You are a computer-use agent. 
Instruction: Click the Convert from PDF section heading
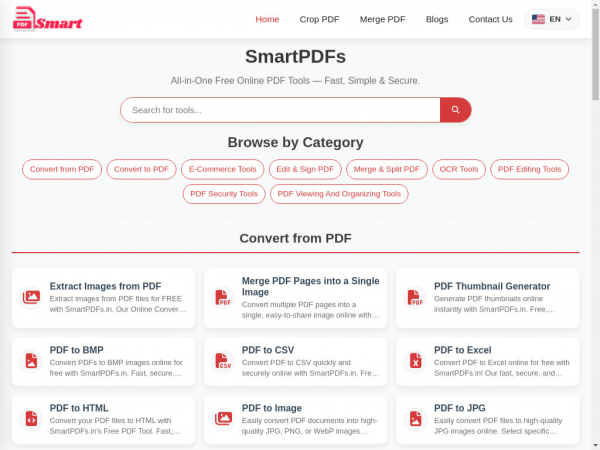click(x=295, y=238)
